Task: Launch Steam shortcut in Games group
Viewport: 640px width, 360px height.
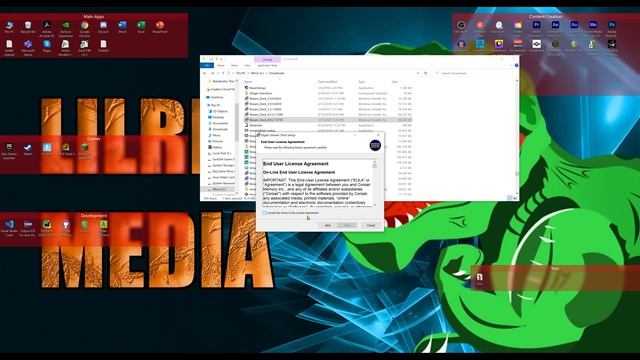Action: [x=28, y=148]
